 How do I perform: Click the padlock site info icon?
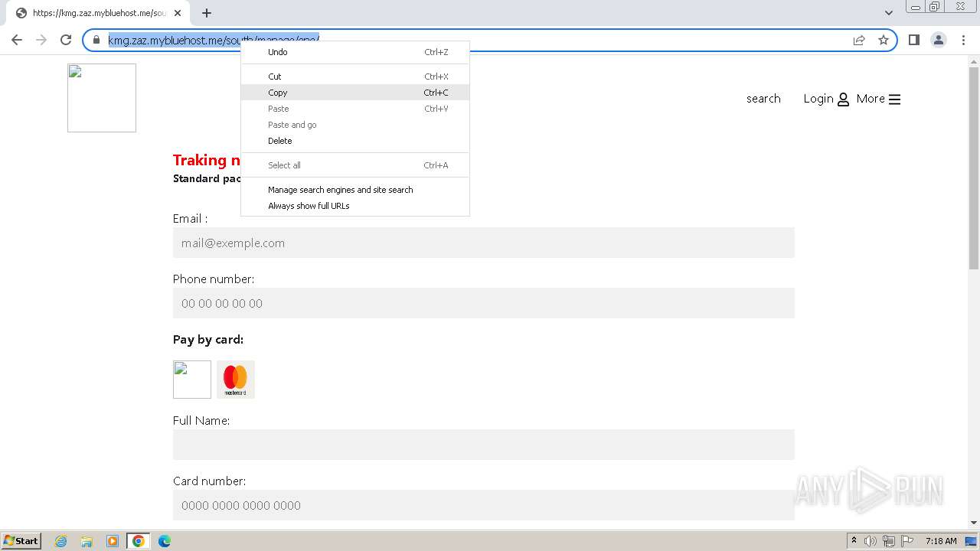96,40
